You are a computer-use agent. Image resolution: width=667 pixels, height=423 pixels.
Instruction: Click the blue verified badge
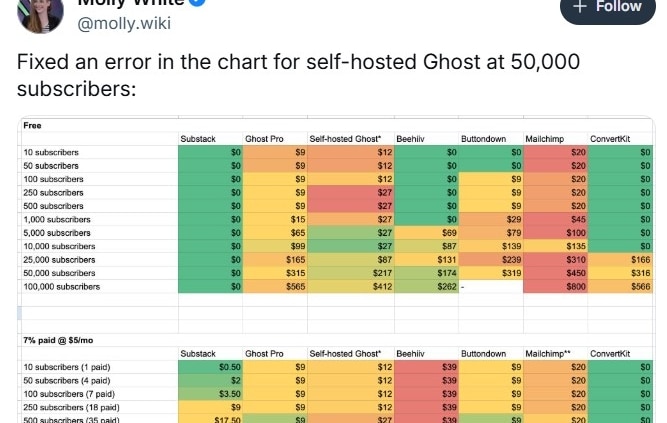197,2
